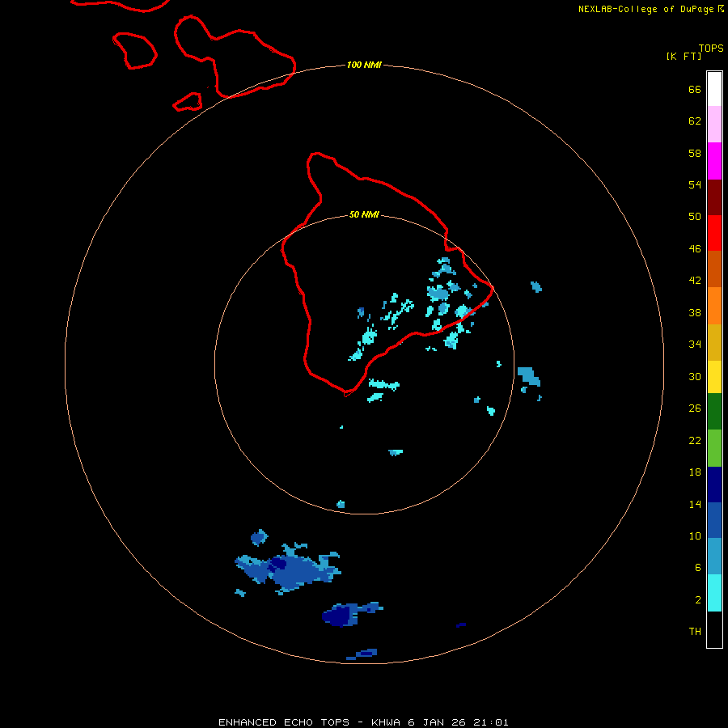Image resolution: width=728 pixels, height=728 pixels.
Task: Click the "54" legend value
Action: (x=695, y=184)
